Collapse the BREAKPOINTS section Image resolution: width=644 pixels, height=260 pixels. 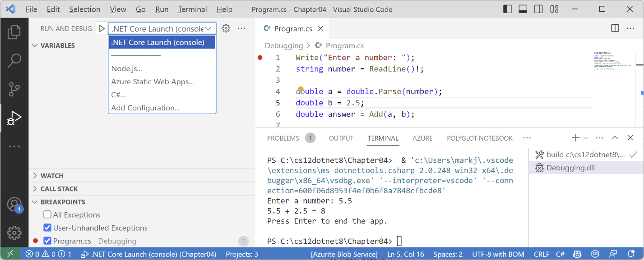pyautogui.click(x=63, y=202)
